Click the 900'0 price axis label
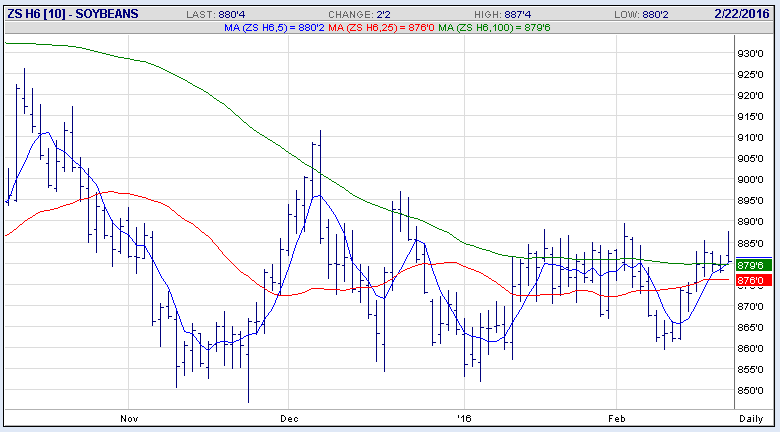This screenshot has height=432, width=780. pyautogui.click(x=750, y=180)
